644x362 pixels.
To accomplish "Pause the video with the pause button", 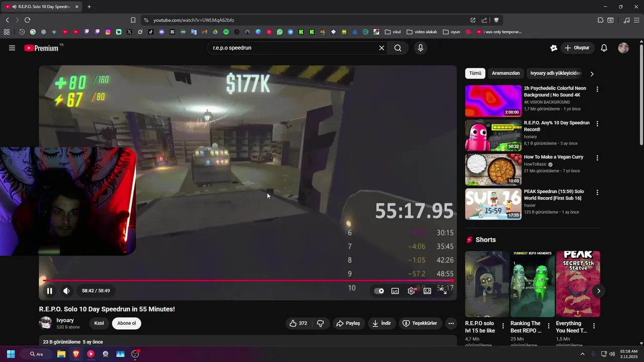I will pyautogui.click(x=49, y=291).
